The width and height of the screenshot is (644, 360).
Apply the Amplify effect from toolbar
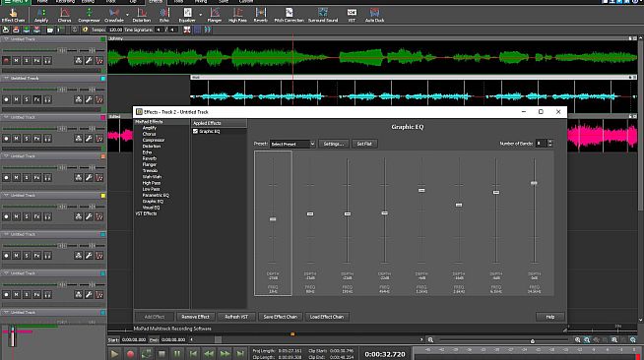[41, 15]
